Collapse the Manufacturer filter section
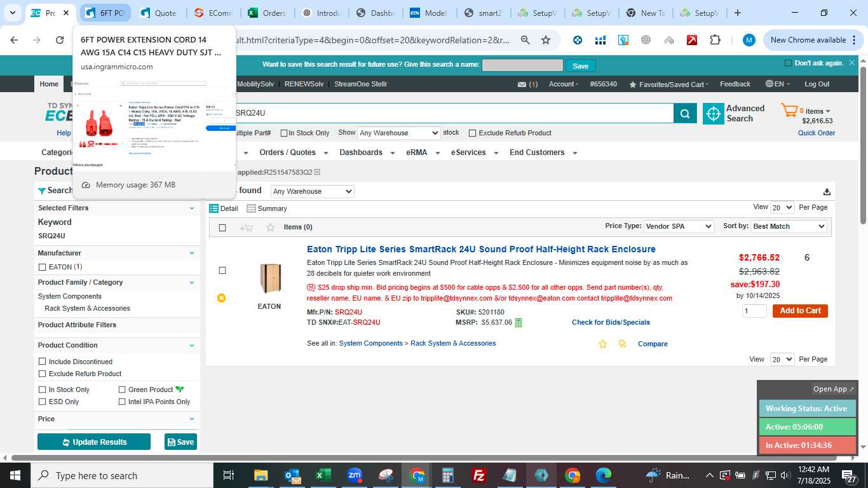The width and height of the screenshot is (868, 488). pyautogui.click(x=192, y=253)
